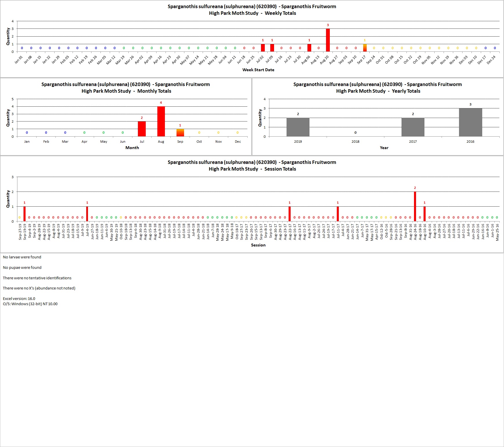Click 'There were no tentative identifications' line

click(x=37, y=278)
